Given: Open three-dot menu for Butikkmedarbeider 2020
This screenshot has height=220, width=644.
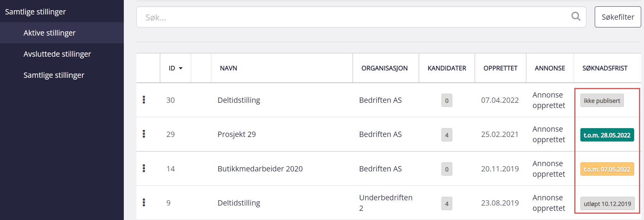Looking at the screenshot, I should (144, 168).
